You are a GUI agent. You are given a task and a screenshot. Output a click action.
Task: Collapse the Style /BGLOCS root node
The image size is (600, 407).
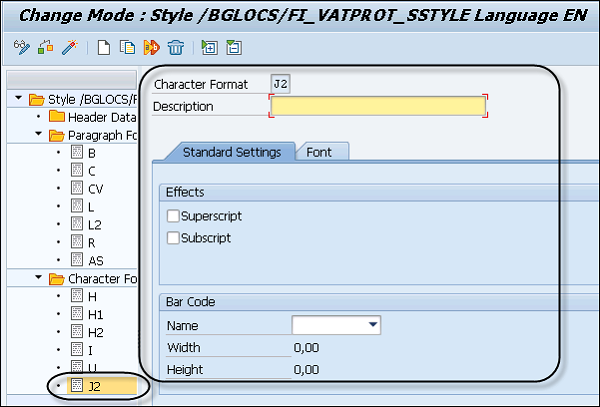tap(20, 99)
